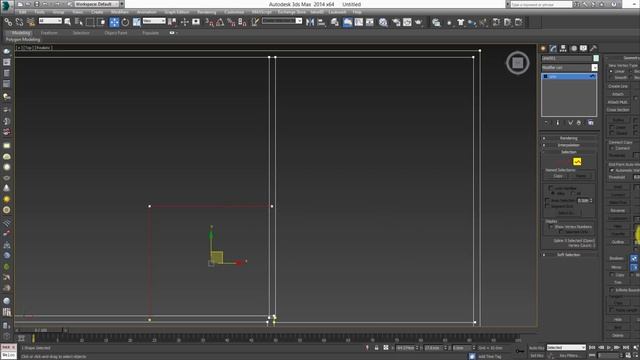The image size is (640, 360).
Task: Toggle the Area Selection checkbox
Action: tap(548, 201)
